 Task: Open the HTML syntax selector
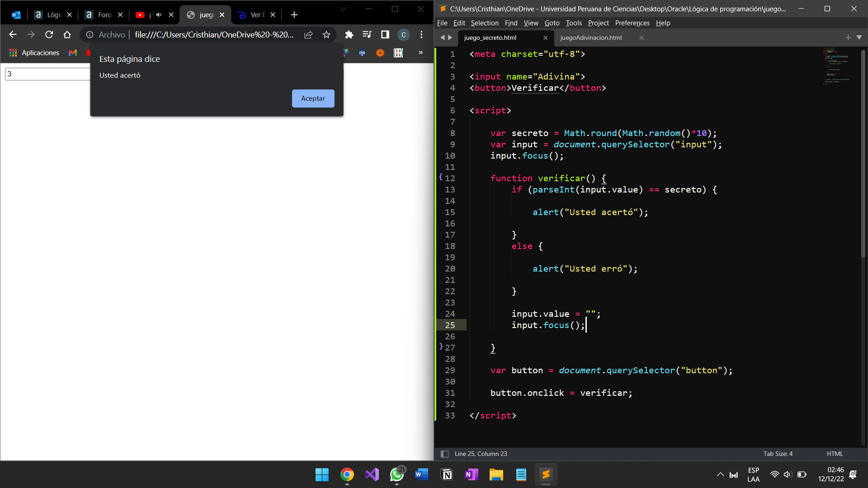tap(835, 454)
